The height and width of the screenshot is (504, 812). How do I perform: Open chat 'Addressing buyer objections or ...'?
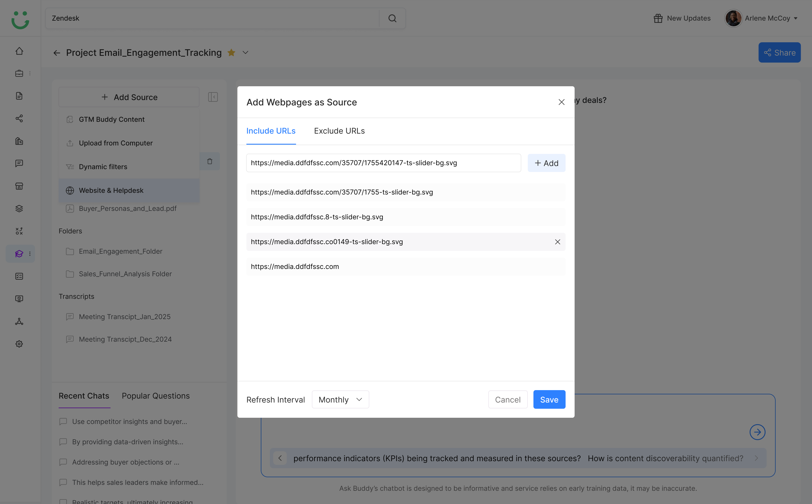click(126, 462)
